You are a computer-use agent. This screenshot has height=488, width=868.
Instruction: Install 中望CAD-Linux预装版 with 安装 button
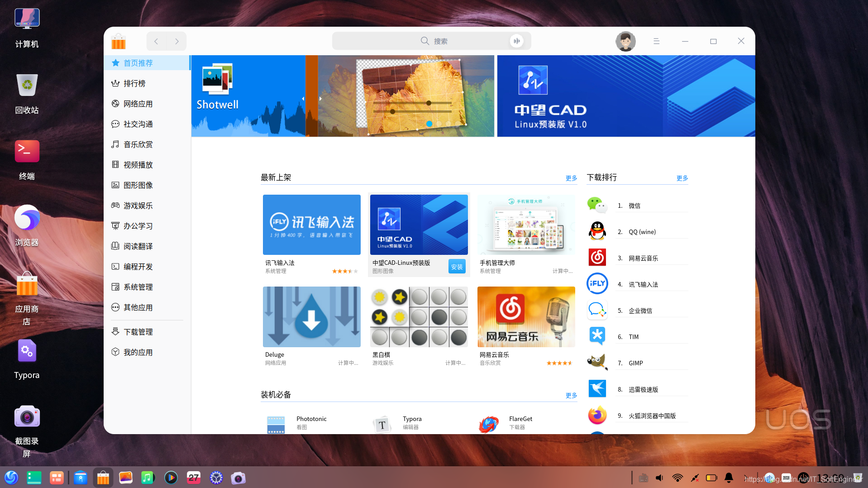point(457,267)
